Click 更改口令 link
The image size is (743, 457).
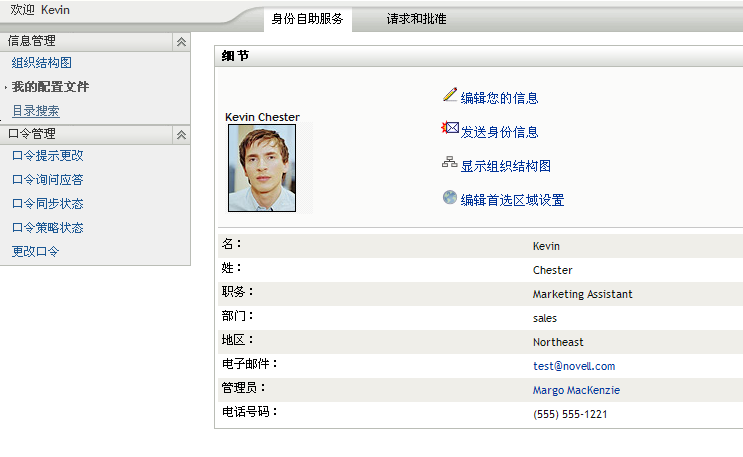(x=36, y=252)
